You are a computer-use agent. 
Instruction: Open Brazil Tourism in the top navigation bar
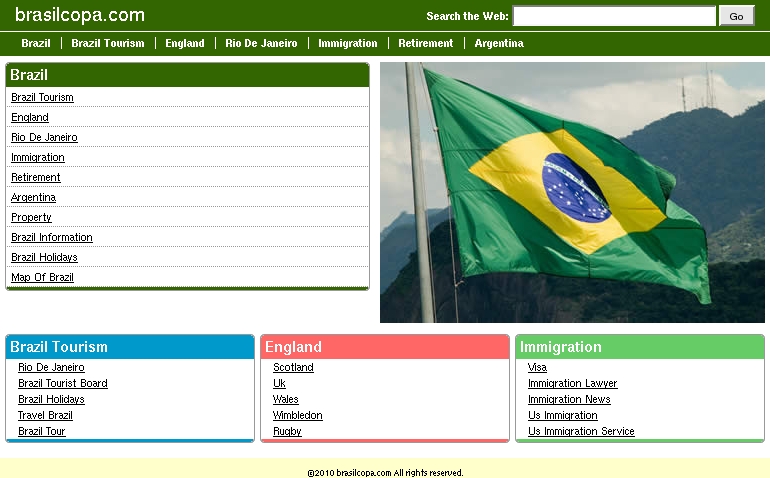(x=108, y=43)
